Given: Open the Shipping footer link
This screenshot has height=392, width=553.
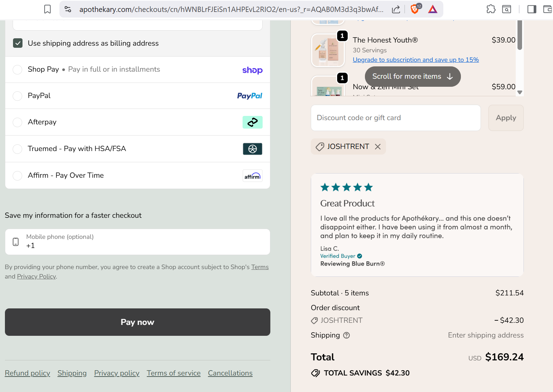Looking at the screenshot, I should [x=72, y=373].
